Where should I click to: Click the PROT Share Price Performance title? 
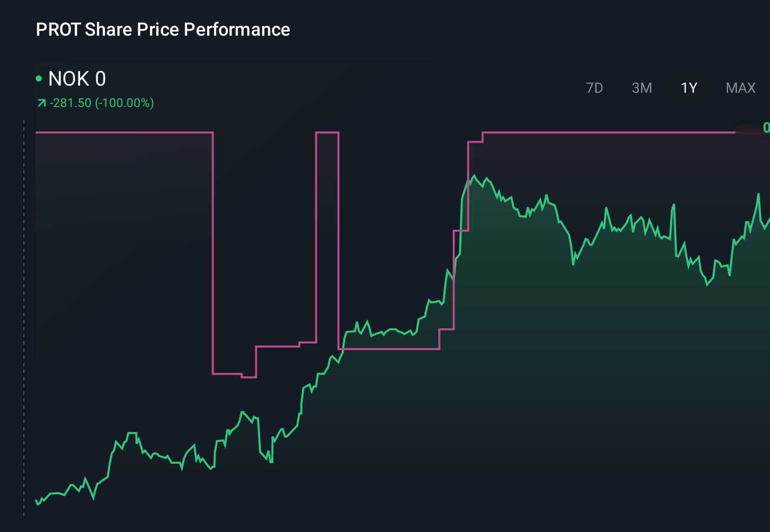click(162, 30)
